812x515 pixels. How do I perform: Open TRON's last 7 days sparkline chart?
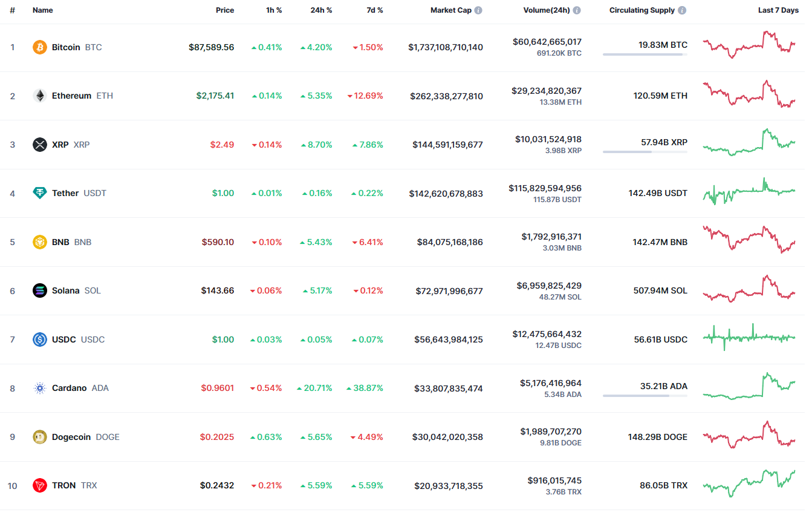(x=749, y=484)
